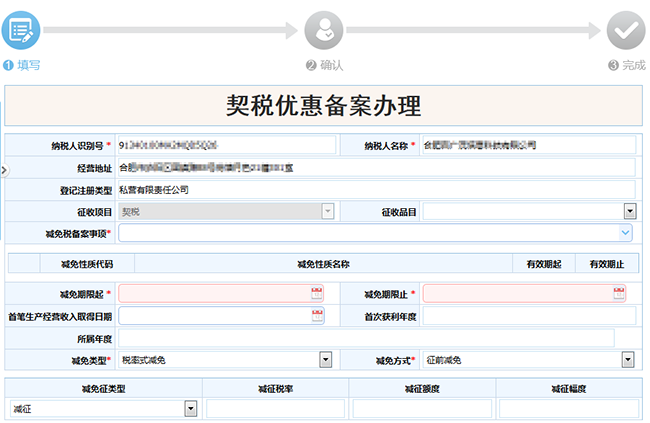Image resolution: width=650 pixels, height=423 pixels.
Task: Expand the 征收品目 dropdown
Action: coord(629,211)
